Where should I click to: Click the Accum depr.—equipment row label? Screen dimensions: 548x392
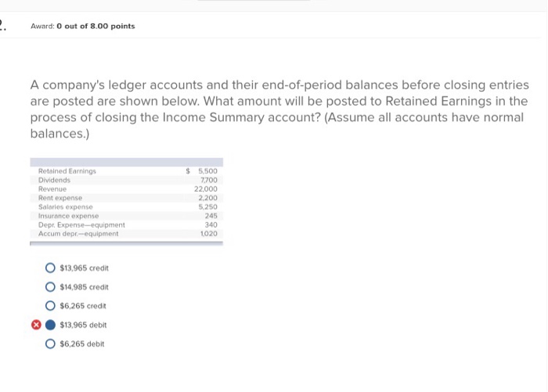coord(78,233)
